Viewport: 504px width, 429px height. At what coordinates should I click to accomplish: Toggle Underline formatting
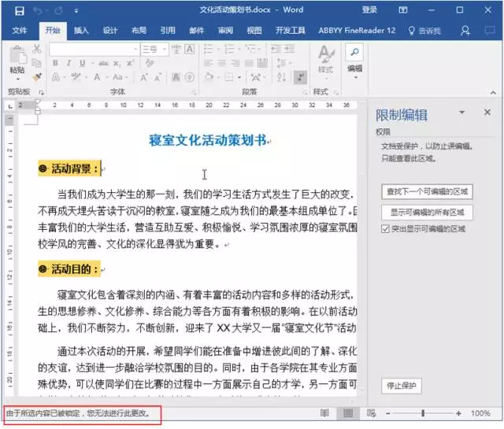[x=82, y=63]
